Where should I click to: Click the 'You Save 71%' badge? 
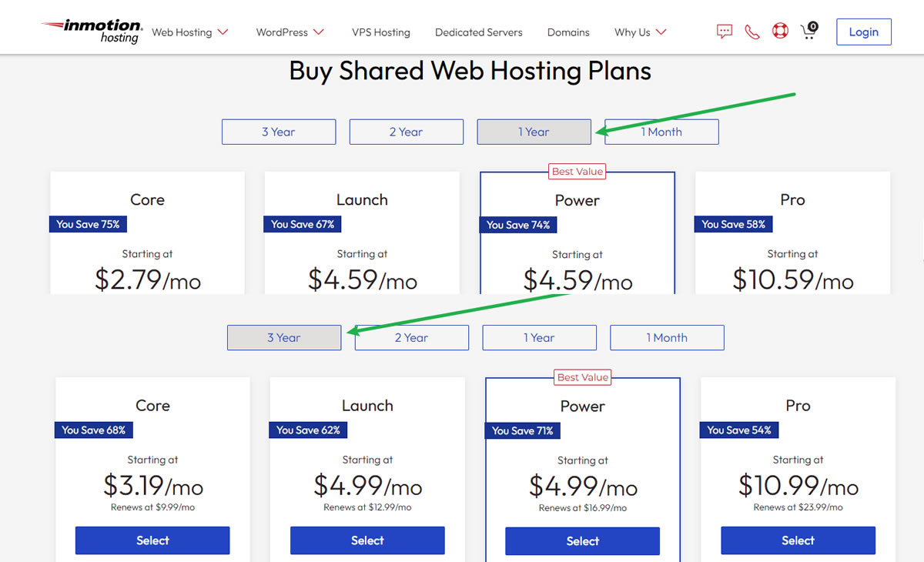(524, 431)
